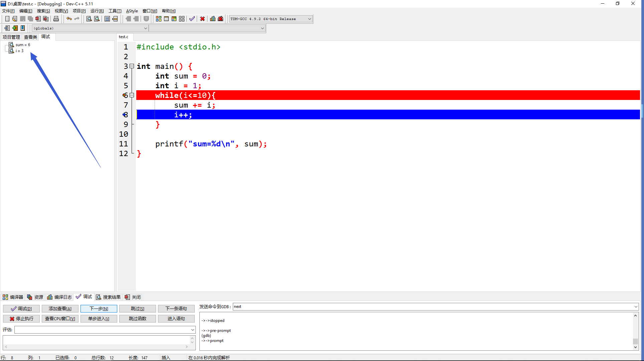Expand the GDB command dropdown

(x=636, y=307)
